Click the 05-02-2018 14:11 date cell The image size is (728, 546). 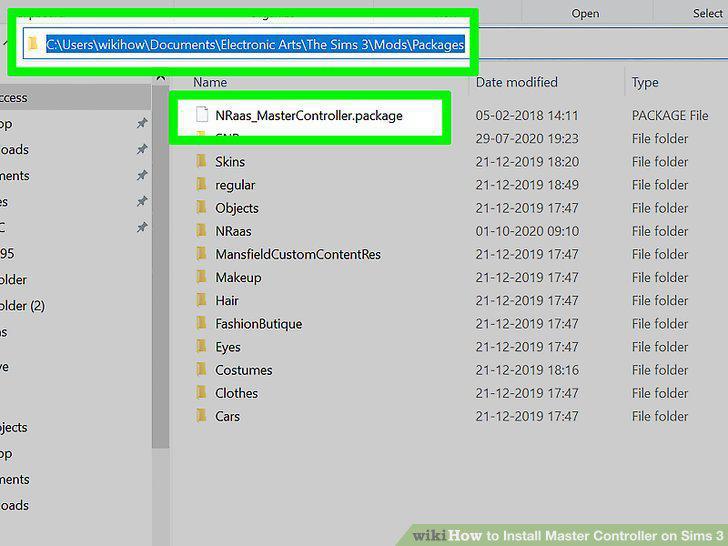(x=527, y=116)
